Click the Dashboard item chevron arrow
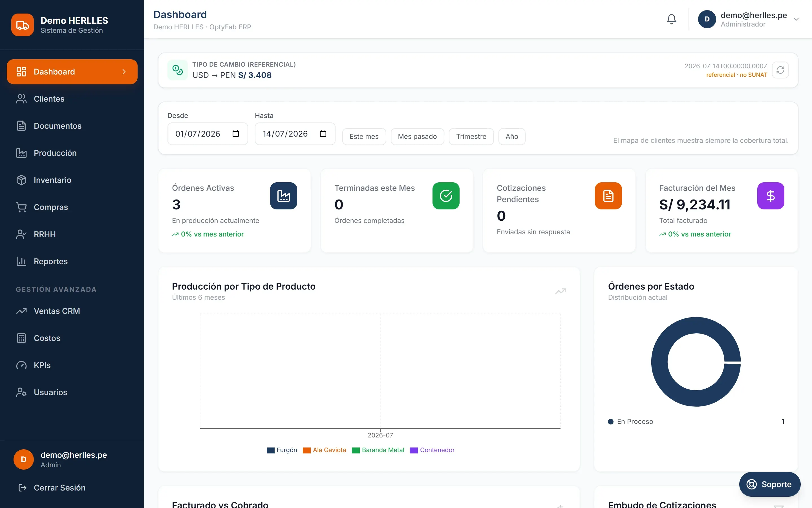The height and width of the screenshot is (508, 812). tap(124, 72)
